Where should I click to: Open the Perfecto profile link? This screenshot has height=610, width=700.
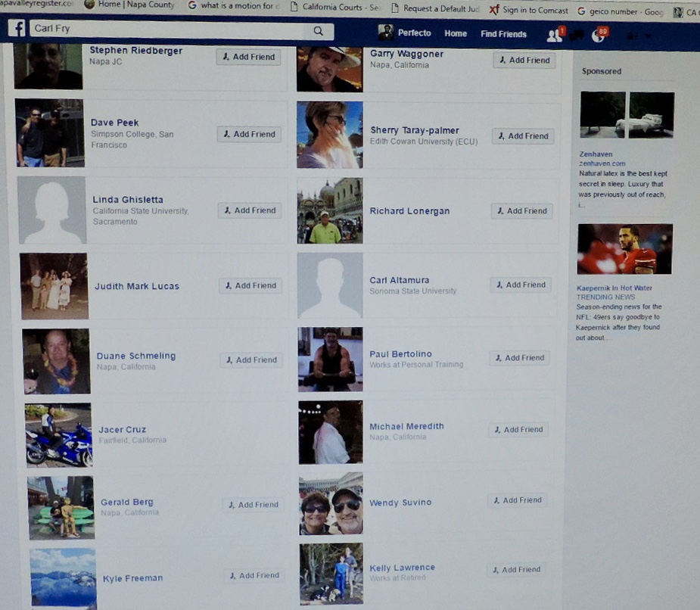(414, 33)
